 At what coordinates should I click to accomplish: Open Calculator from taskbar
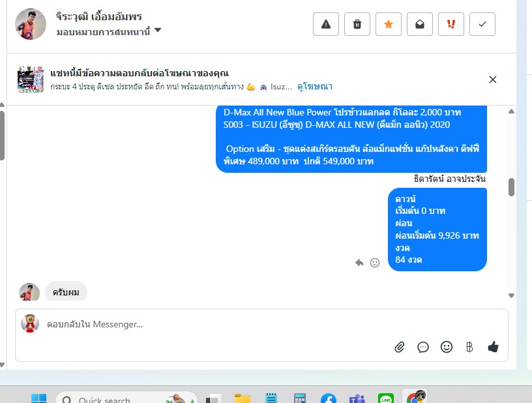pos(300,398)
